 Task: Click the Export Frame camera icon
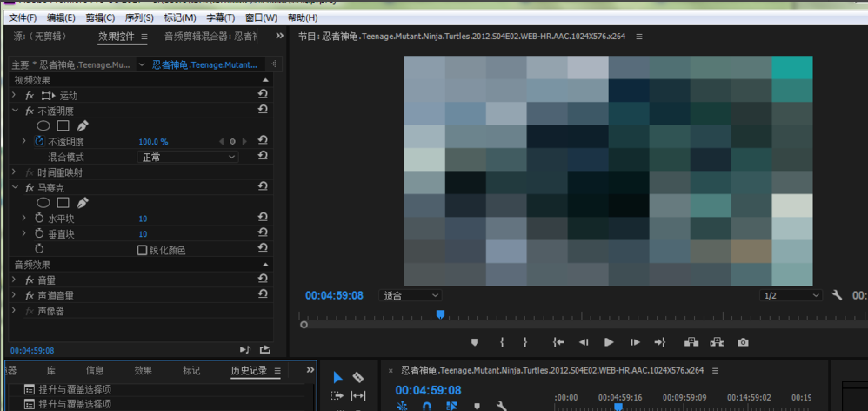743,342
